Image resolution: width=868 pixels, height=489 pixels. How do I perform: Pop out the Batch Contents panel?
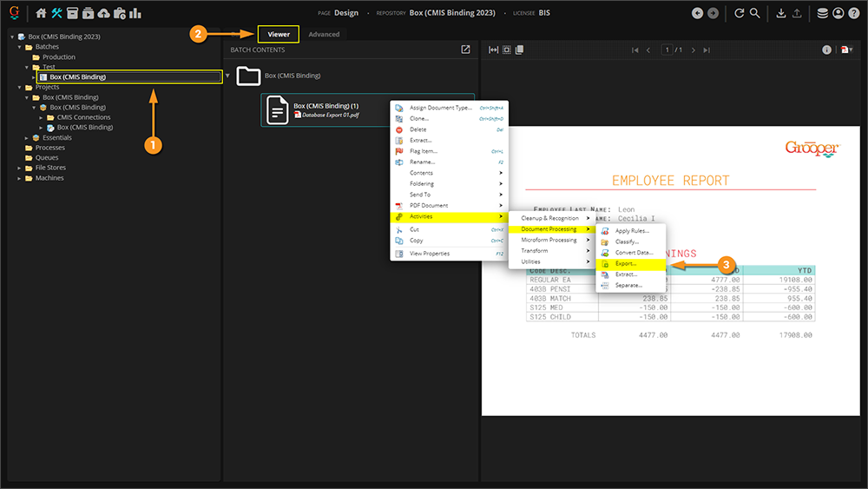[466, 50]
